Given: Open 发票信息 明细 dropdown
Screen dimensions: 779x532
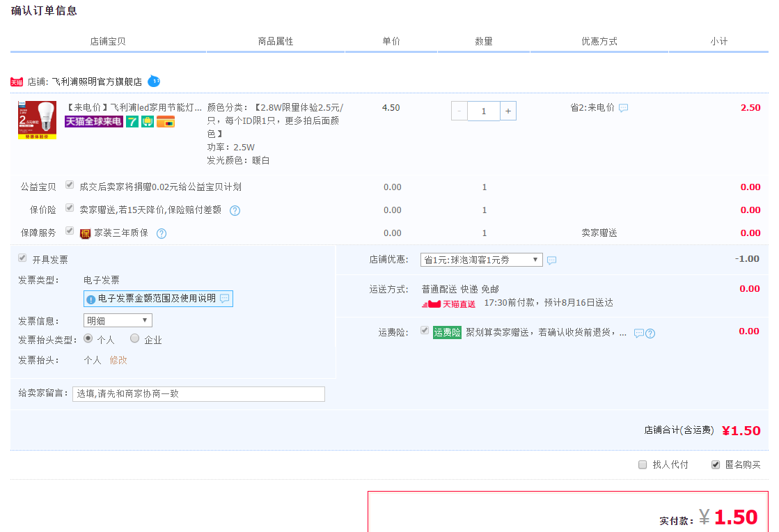Looking at the screenshot, I should (x=118, y=321).
